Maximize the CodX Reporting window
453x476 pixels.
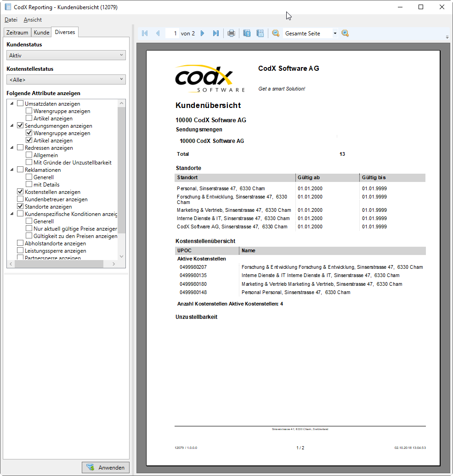pyautogui.click(x=421, y=7)
